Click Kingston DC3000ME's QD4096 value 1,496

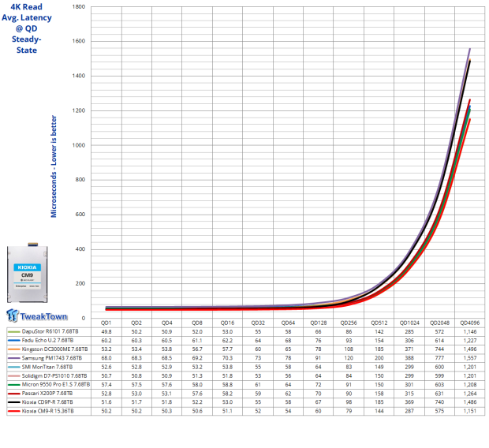tap(470, 349)
